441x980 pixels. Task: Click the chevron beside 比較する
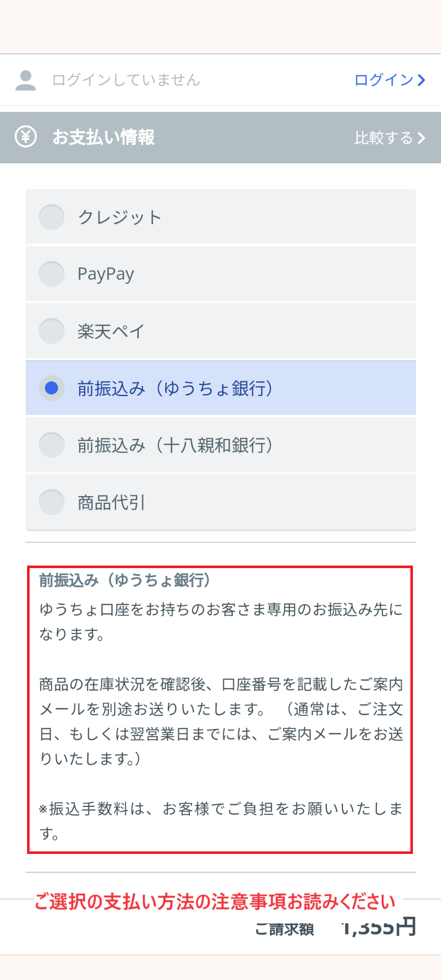(421, 138)
